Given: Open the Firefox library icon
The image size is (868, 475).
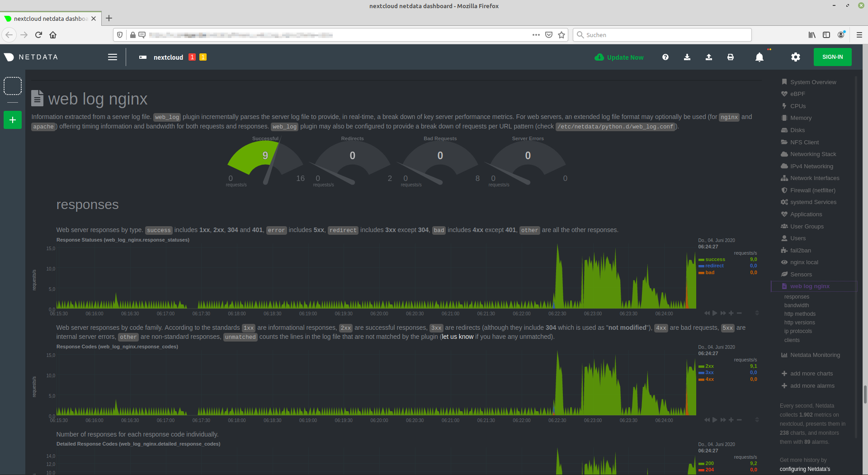Looking at the screenshot, I should [812, 35].
